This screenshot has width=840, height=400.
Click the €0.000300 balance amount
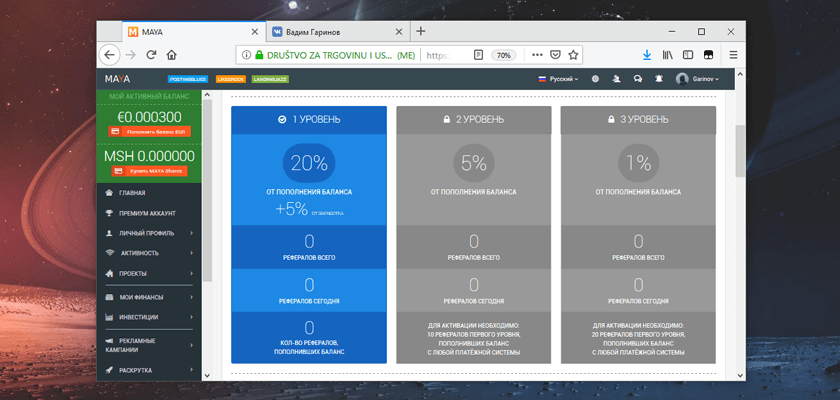(149, 117)
